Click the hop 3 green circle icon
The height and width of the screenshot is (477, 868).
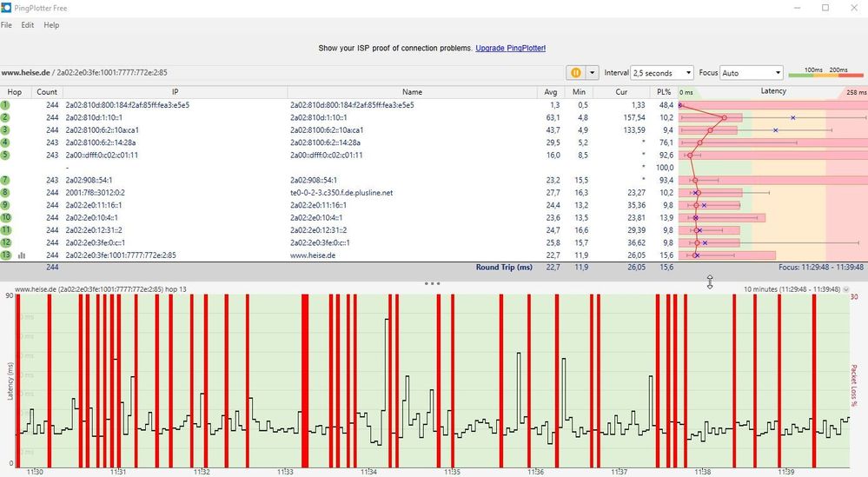(x=5, y=130)
